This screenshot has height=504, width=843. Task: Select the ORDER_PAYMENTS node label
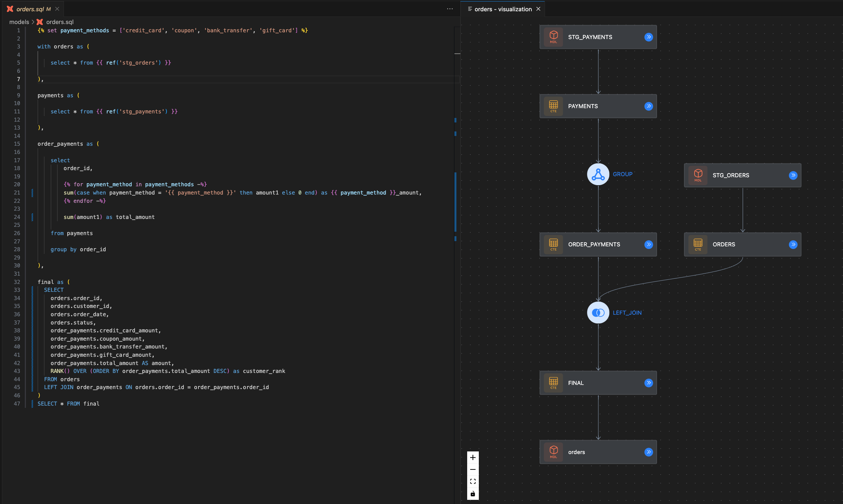click(594, 244)
